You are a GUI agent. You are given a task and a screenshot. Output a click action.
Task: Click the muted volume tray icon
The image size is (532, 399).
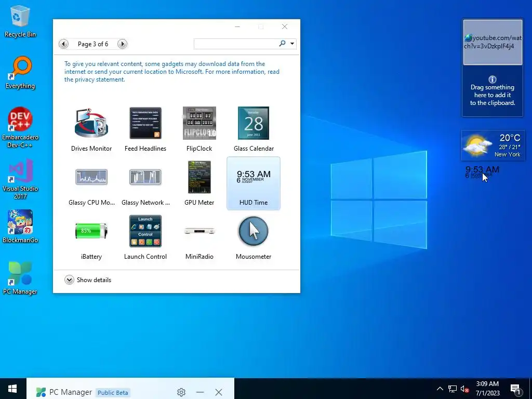pos(465,389)
